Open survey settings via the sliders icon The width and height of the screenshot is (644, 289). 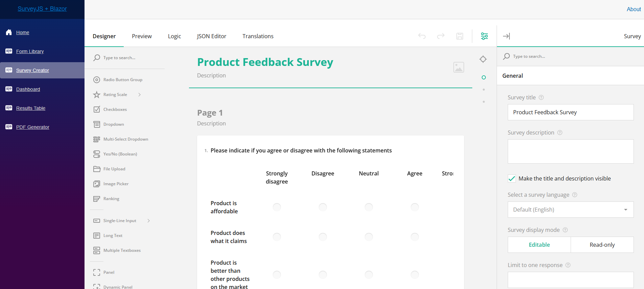coord(484,36)
